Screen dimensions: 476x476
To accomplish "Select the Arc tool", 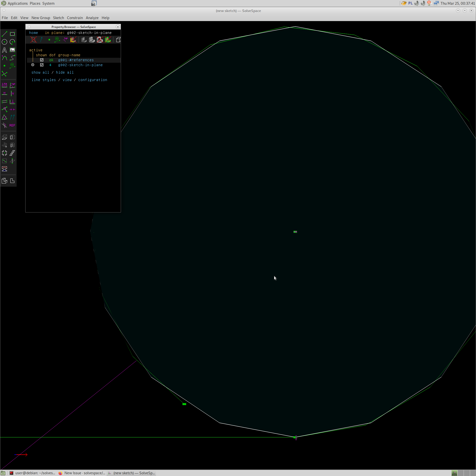I will (x=12, y=42).
